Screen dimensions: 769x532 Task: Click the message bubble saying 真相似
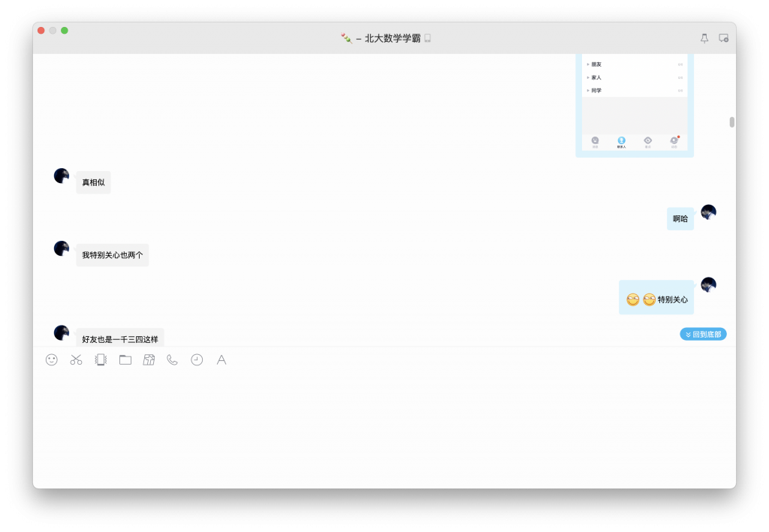coord(92,182)
